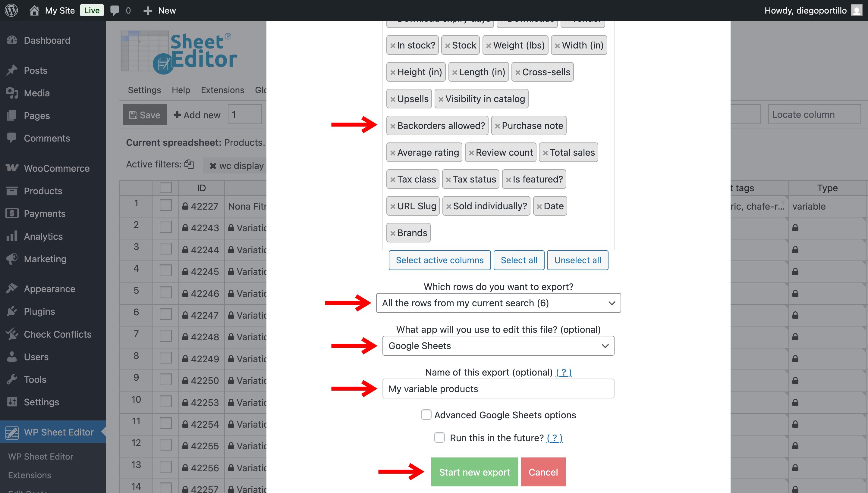This screenshot has width=868, height=493.
Task: Tick the checkbox for row 42227
Action: 166,205
